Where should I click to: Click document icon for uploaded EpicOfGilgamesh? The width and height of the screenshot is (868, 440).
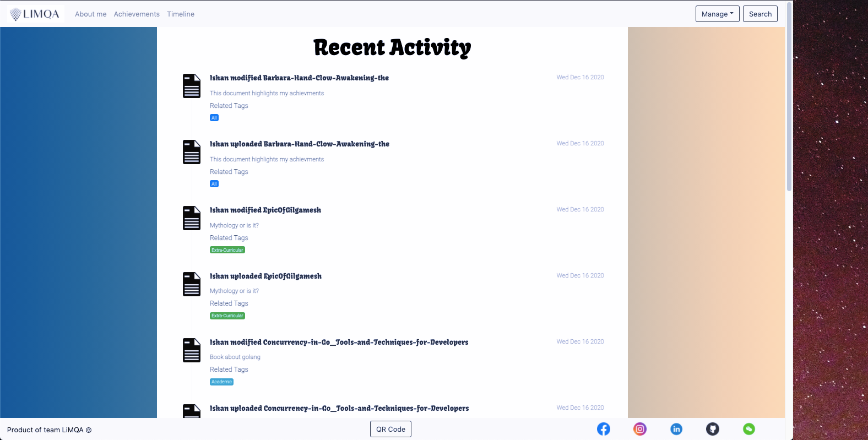192,284
